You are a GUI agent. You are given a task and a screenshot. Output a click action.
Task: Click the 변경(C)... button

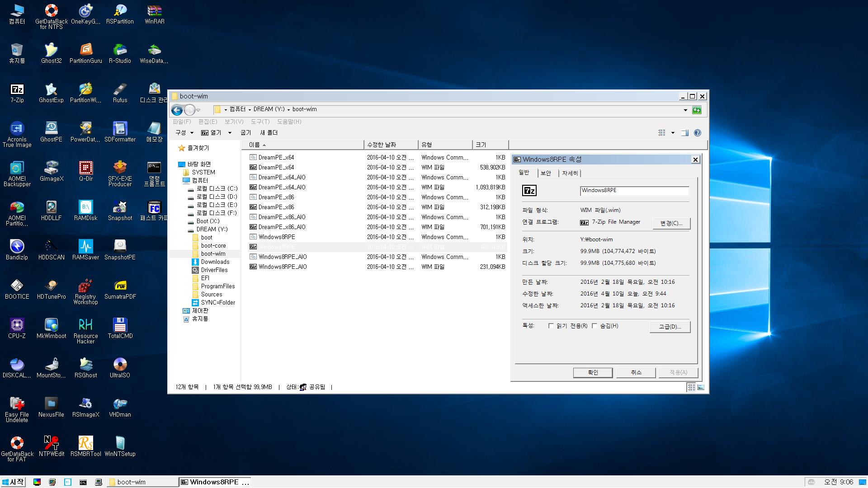tap(671, 223)
